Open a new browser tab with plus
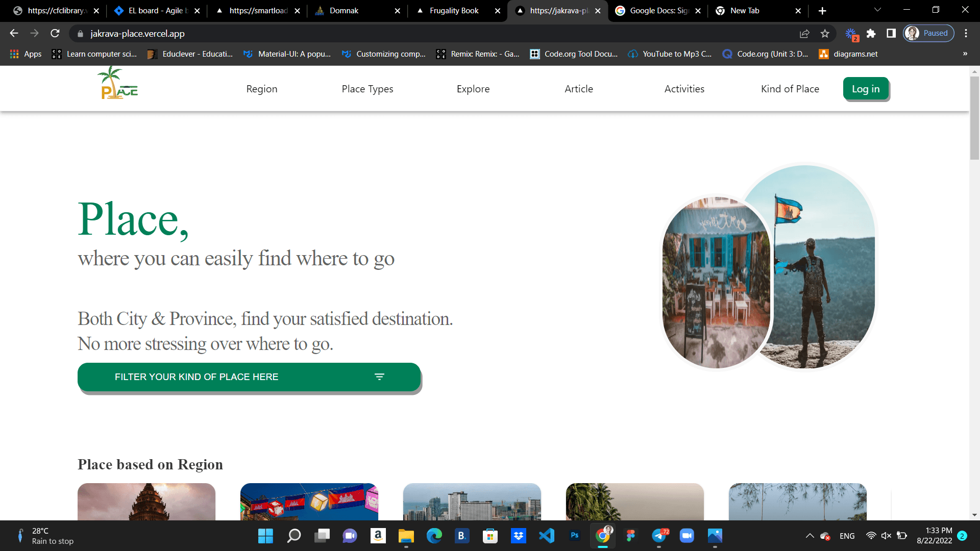Viewport: 980px width, 551px height. pos(822,11)
